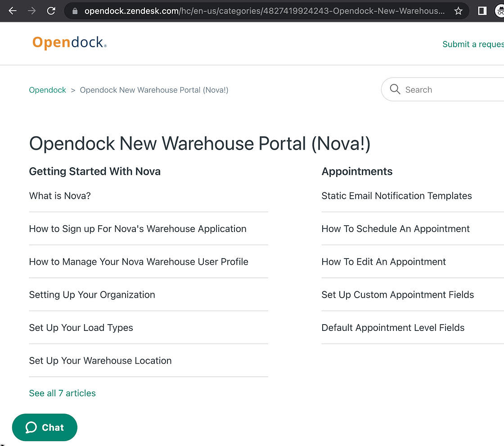Screen dimensions: 504x446
Task: Open Getting Started With Nova section
Action: (95, 171)
